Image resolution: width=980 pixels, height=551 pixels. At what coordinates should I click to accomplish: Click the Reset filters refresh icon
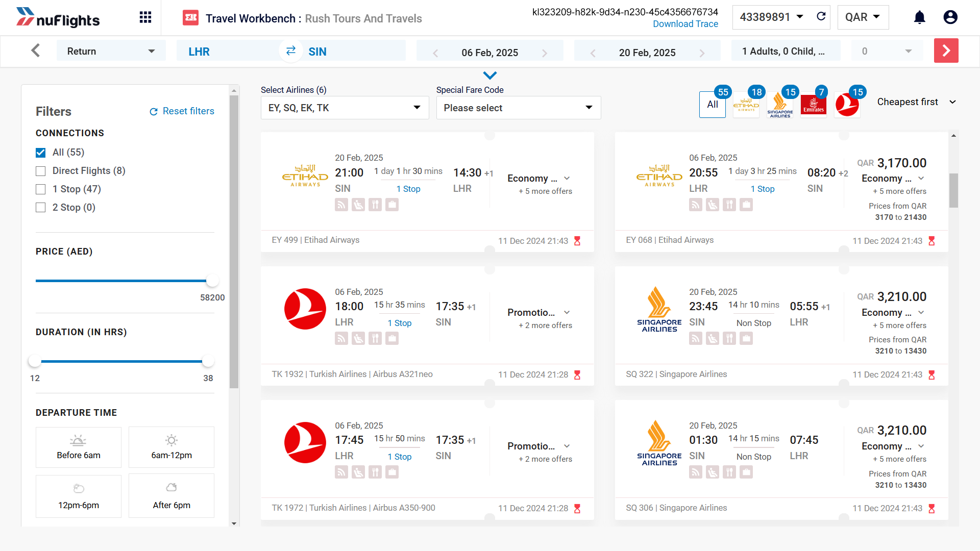click(153, 112)
